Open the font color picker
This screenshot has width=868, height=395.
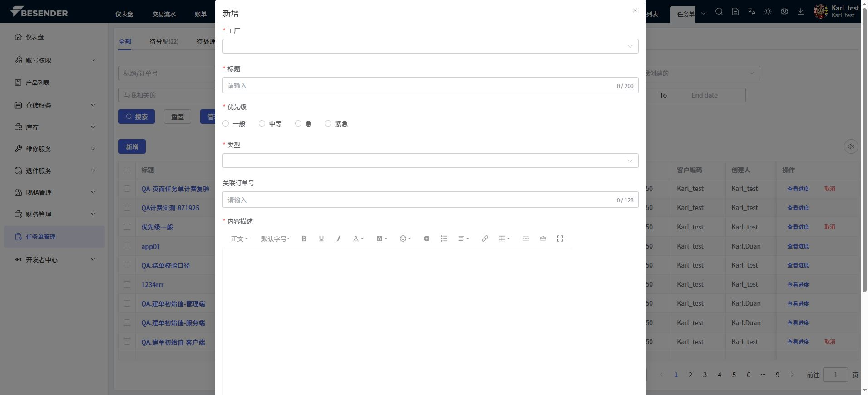coord(359,239)
